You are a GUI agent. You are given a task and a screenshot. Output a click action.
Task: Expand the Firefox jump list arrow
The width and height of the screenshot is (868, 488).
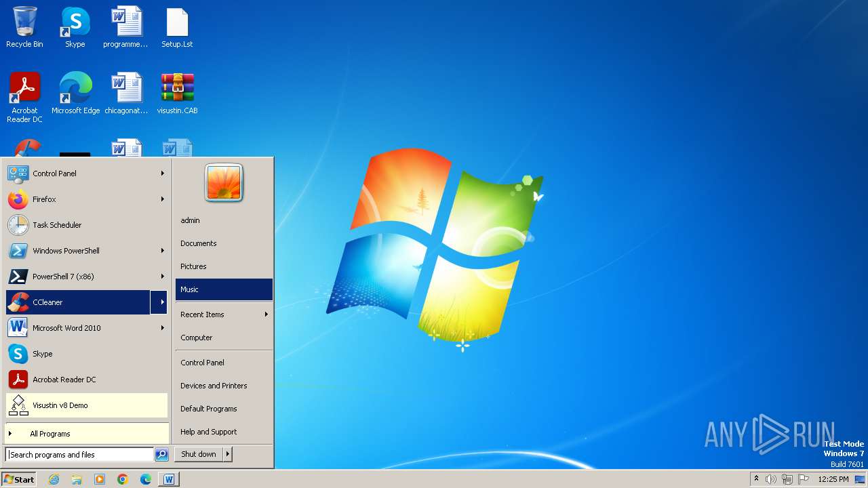tap(163, 199)
